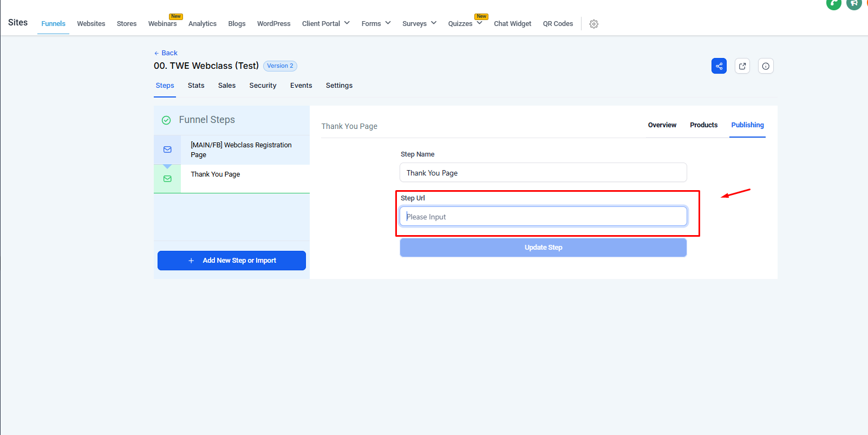868x435 pixels.
Task: Go to the Analytics menu item
Action: point(203,24)
